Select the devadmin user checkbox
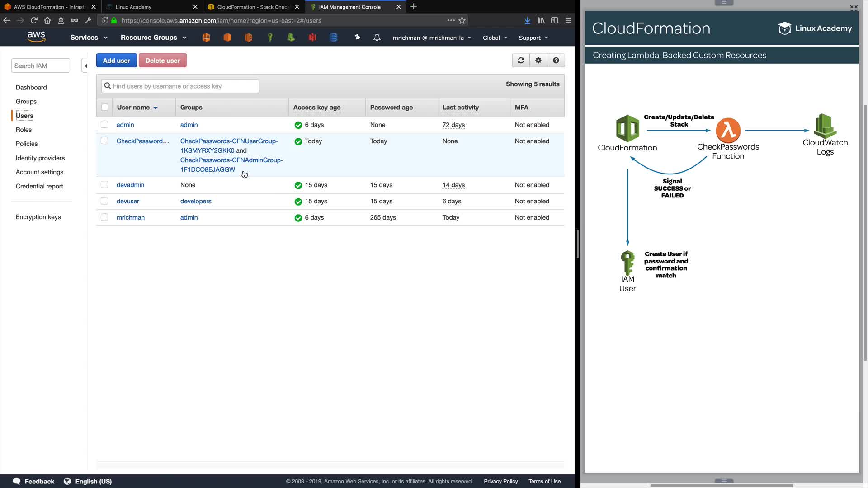Viewport: 868px width, 488px height. [x=104, y=184]
